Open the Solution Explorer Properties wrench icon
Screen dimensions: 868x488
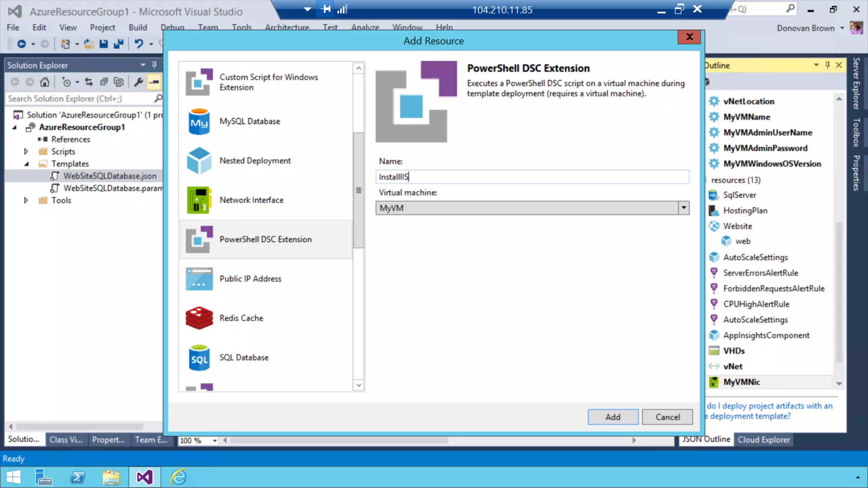pos(138,82)
